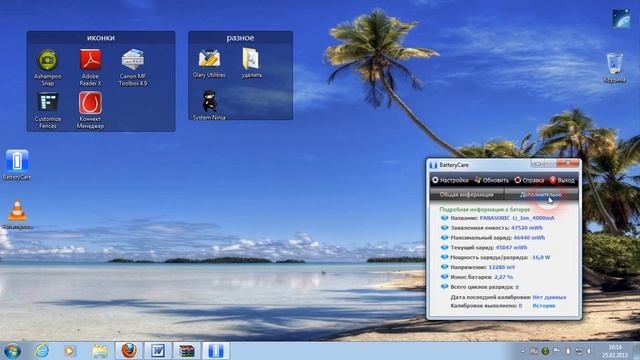Viewport: 640px width, 360px height.
Task: Open the Ashampoo Snap desktop icon
Action: 48,67
